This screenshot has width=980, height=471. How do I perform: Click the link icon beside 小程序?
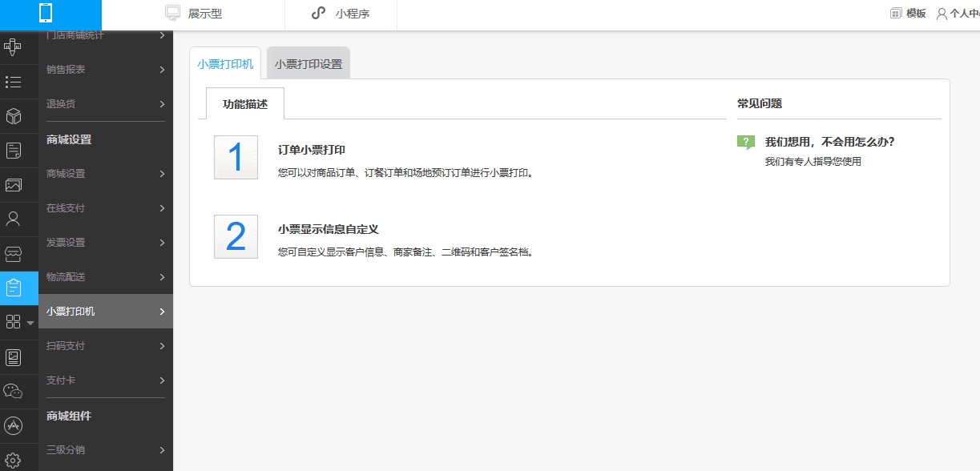(318, 13)
